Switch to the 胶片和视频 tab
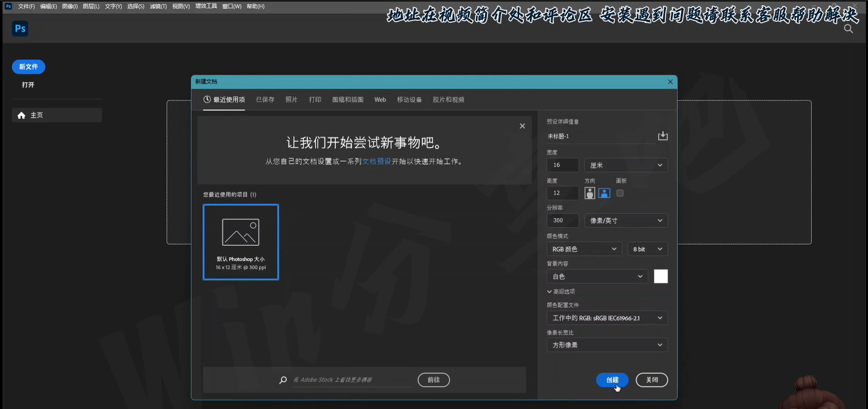The width and height of the screenshot is (868, 409). coord(449,100)
